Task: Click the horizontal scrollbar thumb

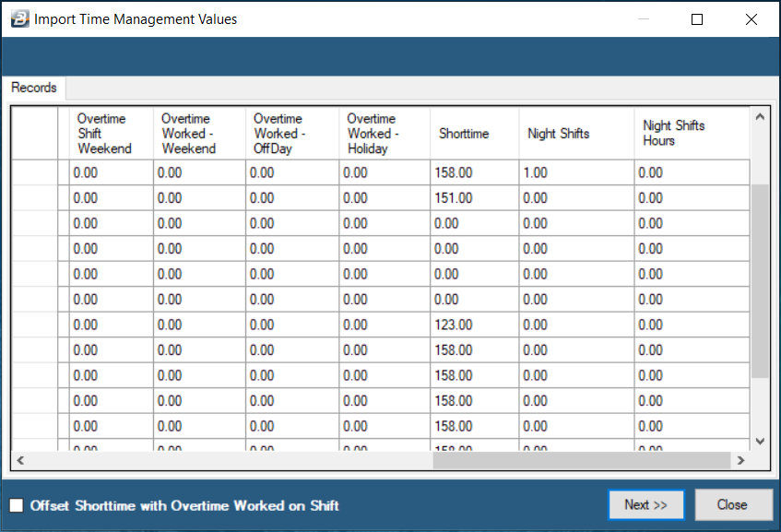Action: click(x=581, y=461)
